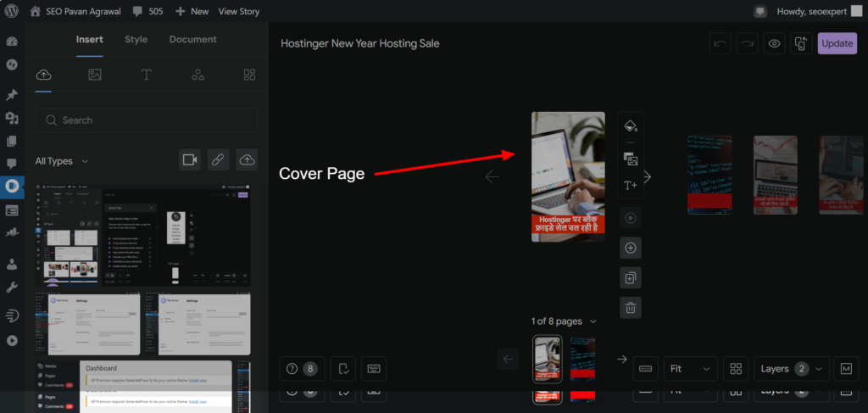Open the third-party media library tab
Viewport: 868px width, 413px height.
[x=95, y=75]
